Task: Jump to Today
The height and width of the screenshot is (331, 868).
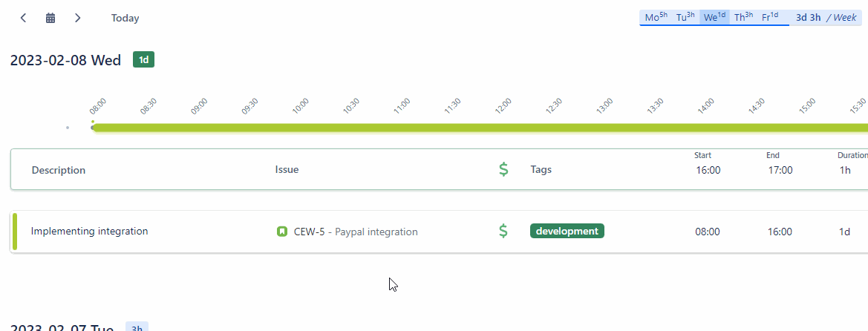Action: coord(125,19)
